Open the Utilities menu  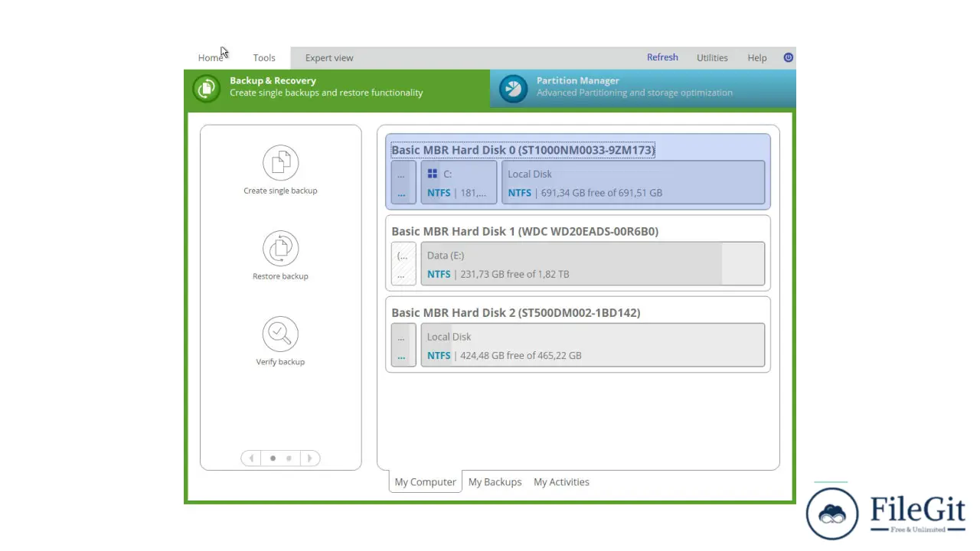tap(712, 58)
